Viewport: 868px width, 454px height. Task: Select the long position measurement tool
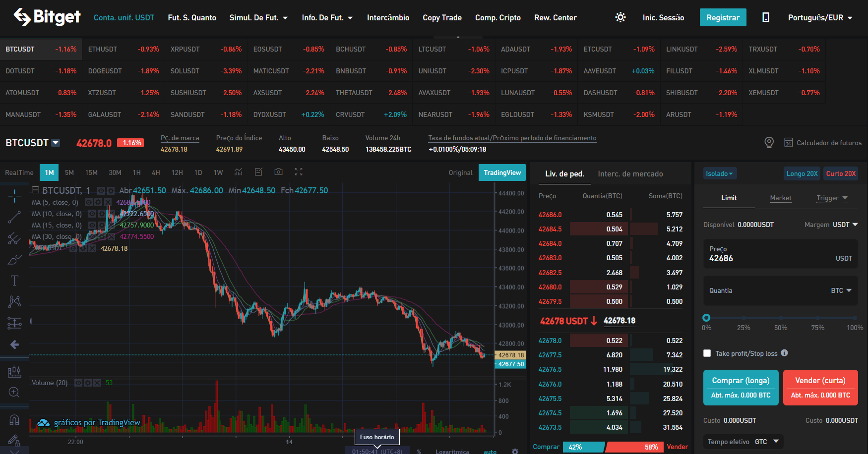point(14,323)
